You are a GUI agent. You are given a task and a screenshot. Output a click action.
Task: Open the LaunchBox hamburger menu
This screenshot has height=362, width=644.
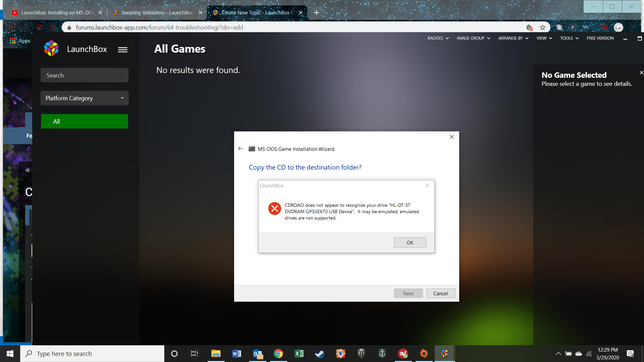123,50
